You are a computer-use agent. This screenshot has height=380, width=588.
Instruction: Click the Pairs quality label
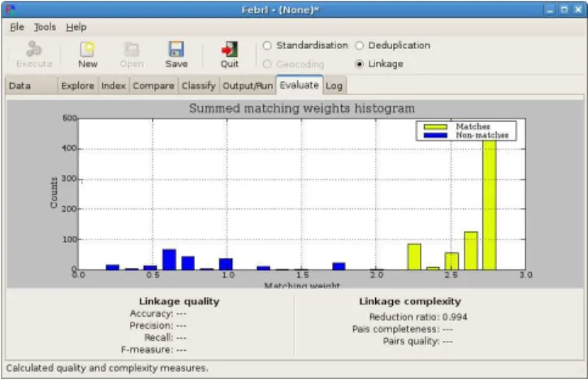pyautogui.click(x=411, y=341)
